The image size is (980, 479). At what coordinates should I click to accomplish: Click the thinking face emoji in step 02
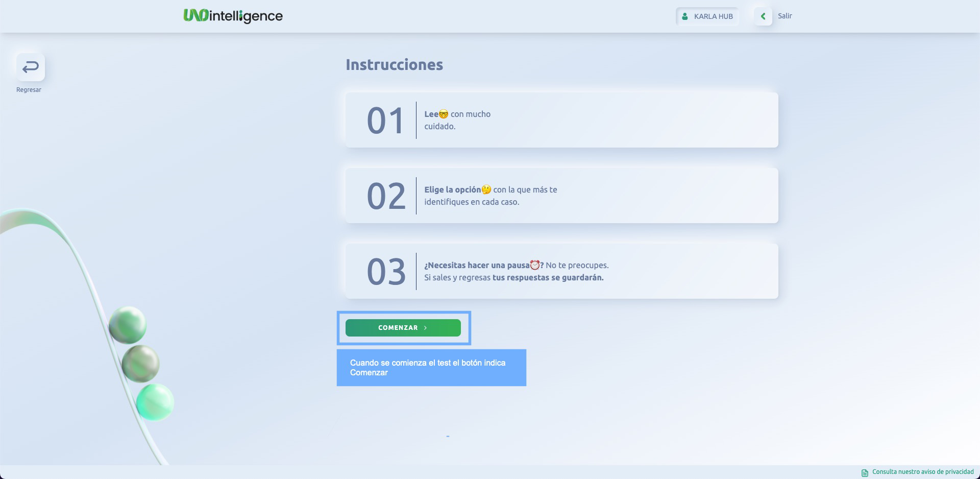pyautogui.click(x=486, y=189)
